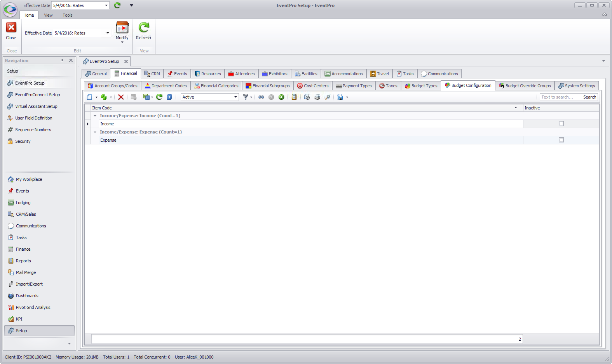Open Pivot Grid Analysis in navigation
The height and width of the screenshot is (364, 612).
[x=33, y=307]
